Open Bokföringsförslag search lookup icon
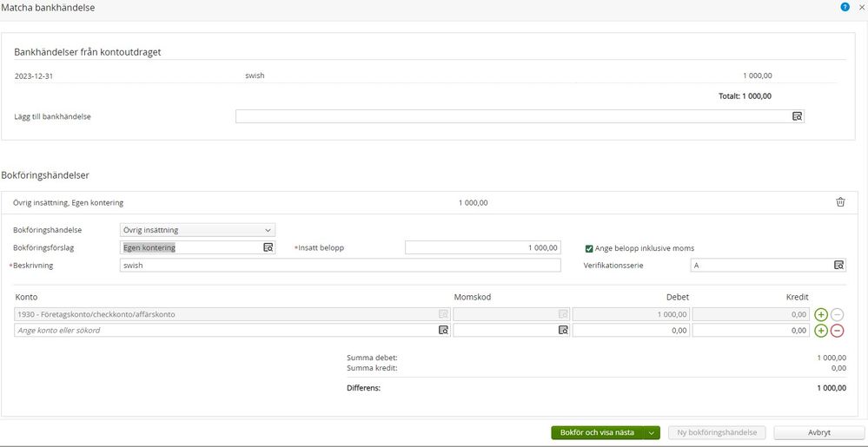Viewport: 868px width, 447px height. pos(268,247)
